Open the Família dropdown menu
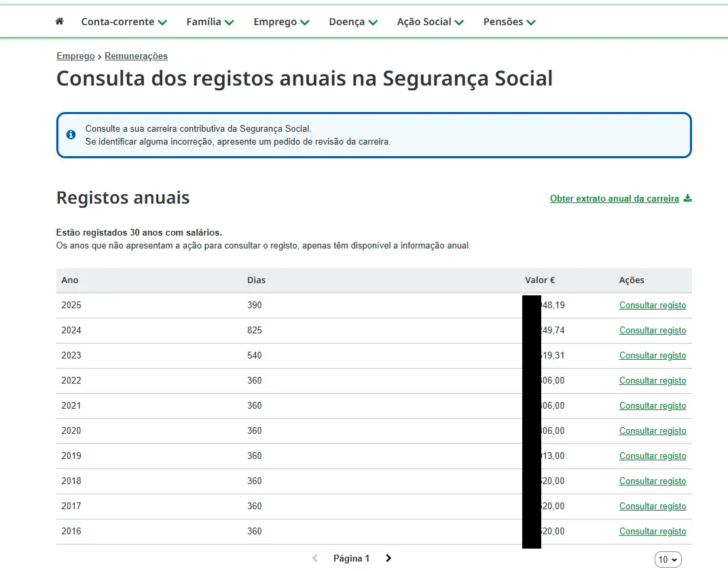728x571 pixels. [210, 22]
